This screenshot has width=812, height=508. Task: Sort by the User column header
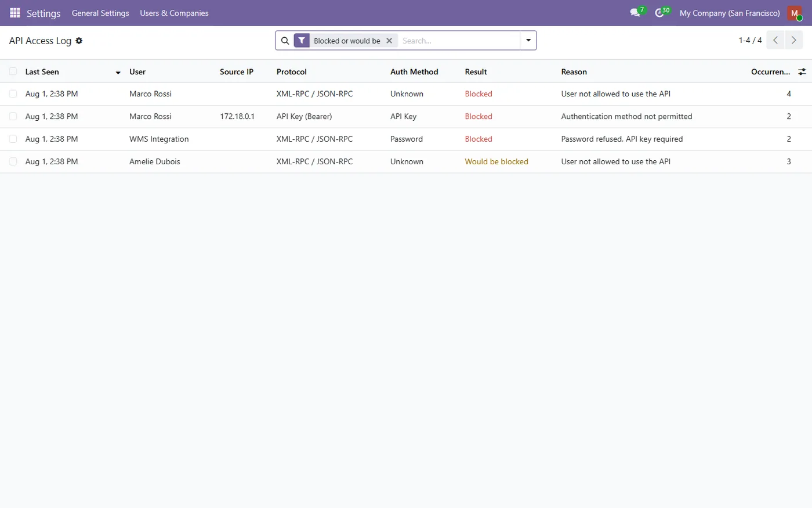coord(137,72)
